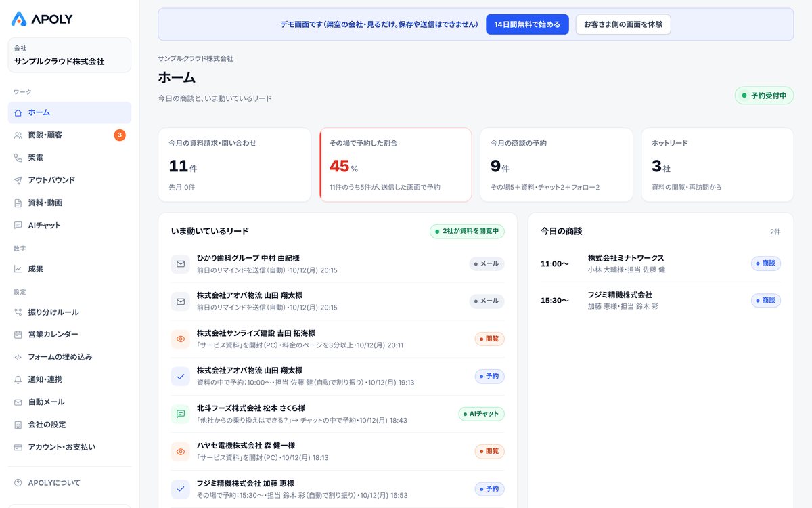The height and width of the screenshot is (508, 812).
Task: Open 営業カレンダー settings page
Action: point(70,335)
